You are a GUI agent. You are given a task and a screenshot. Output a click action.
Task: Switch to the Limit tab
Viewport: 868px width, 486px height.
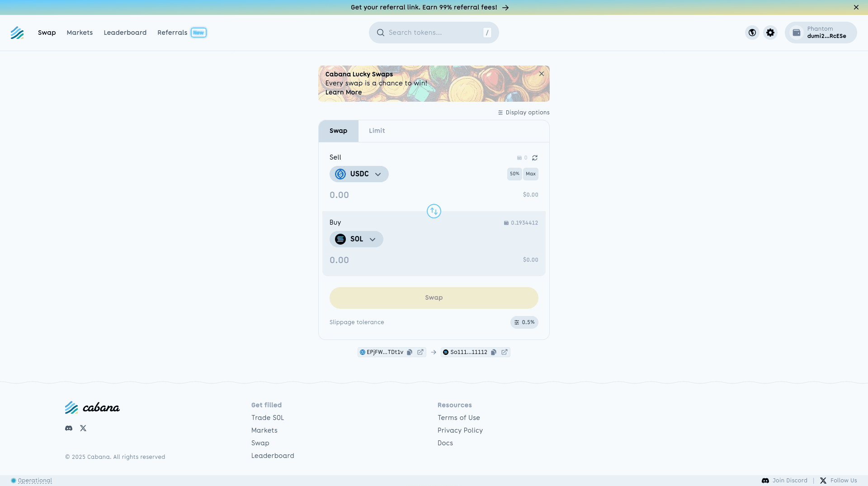tap(377, 131)
